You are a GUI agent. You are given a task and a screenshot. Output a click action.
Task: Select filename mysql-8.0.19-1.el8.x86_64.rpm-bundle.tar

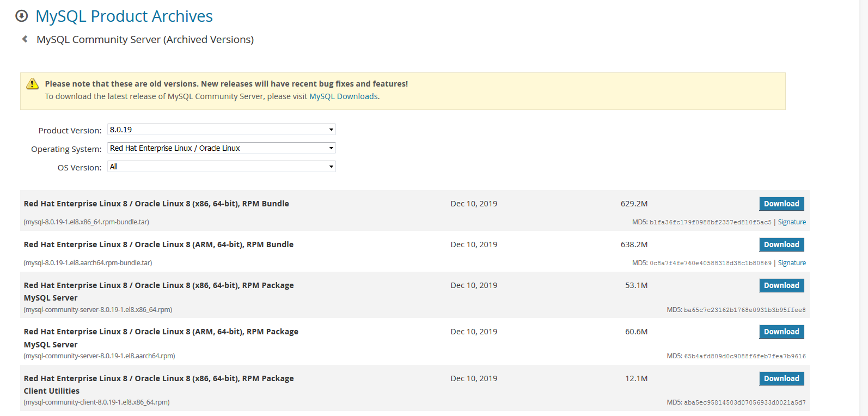pos(87,222)
